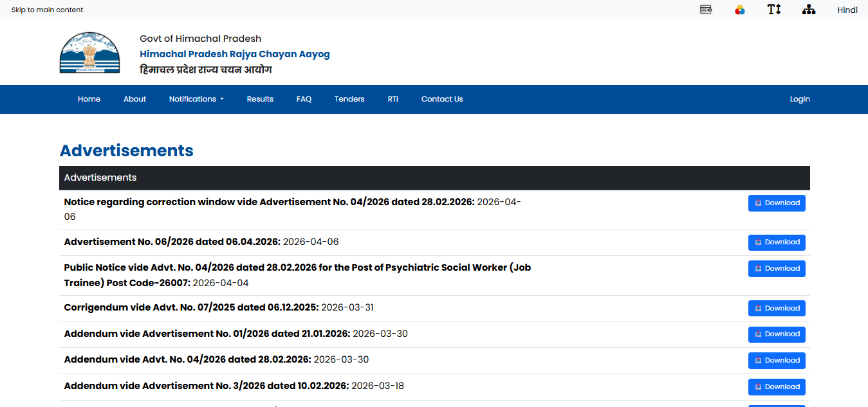Open the sitemap icon in top bar
This screenshot has width=868, height=407.
pos(809,10)
